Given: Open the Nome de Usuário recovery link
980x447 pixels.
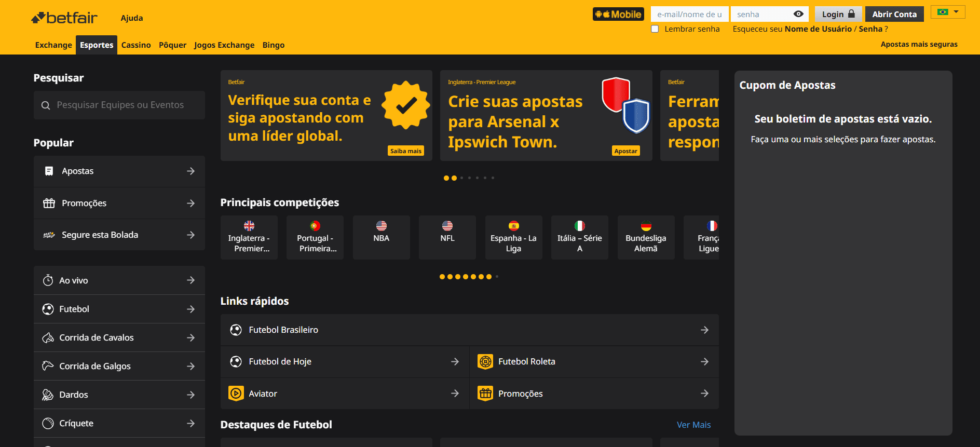Looking at the screenshot, I should coord(818,29).
